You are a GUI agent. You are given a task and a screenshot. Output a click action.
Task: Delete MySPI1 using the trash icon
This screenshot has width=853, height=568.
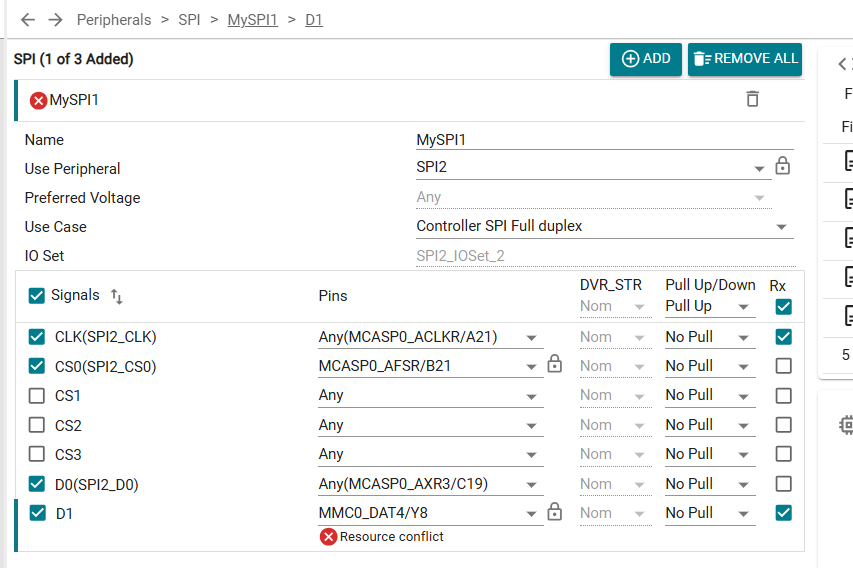pyautogui.click(x=752, y=99)
